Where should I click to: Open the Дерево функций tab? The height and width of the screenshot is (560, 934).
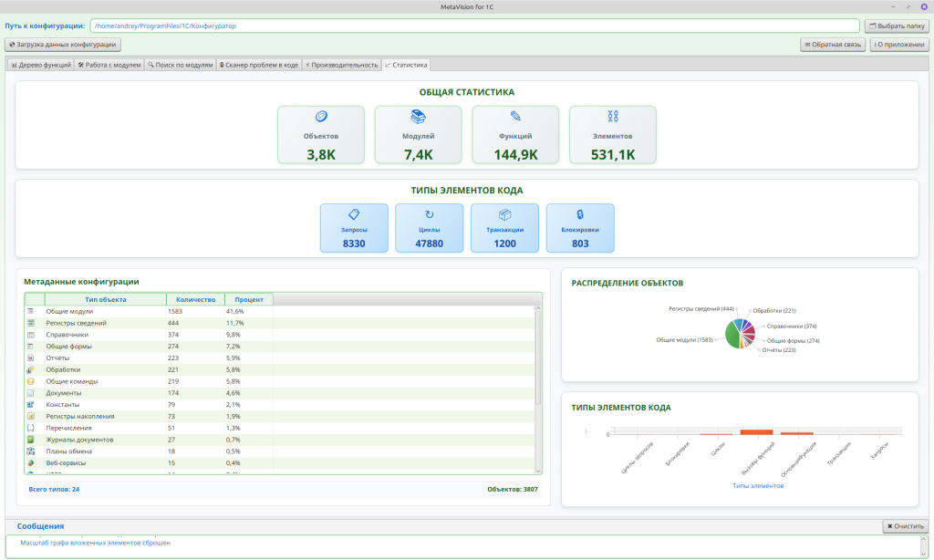click(41, 65)
